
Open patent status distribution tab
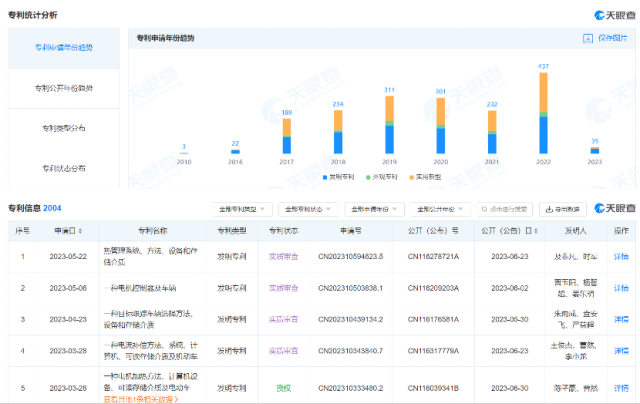tap(64, 168)
